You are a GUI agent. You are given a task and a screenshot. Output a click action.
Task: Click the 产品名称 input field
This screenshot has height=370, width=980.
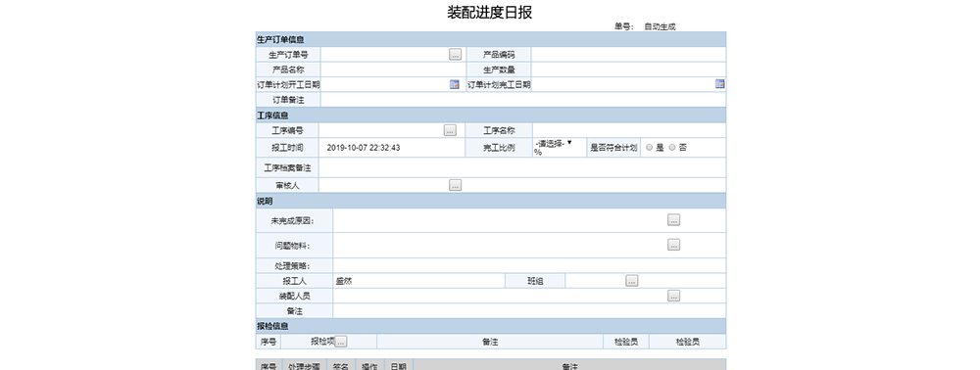[x=393, y=69]
